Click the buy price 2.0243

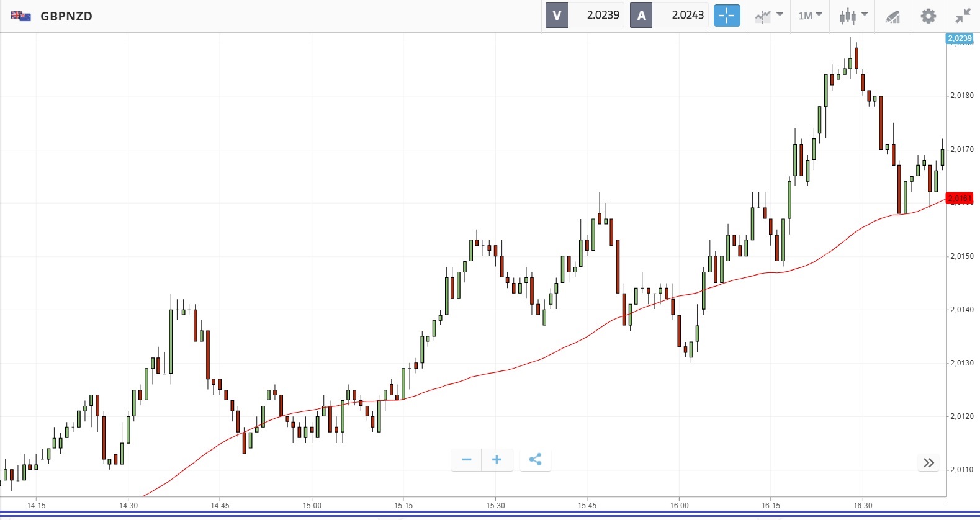pyautogui.click(x=688, y=16)
